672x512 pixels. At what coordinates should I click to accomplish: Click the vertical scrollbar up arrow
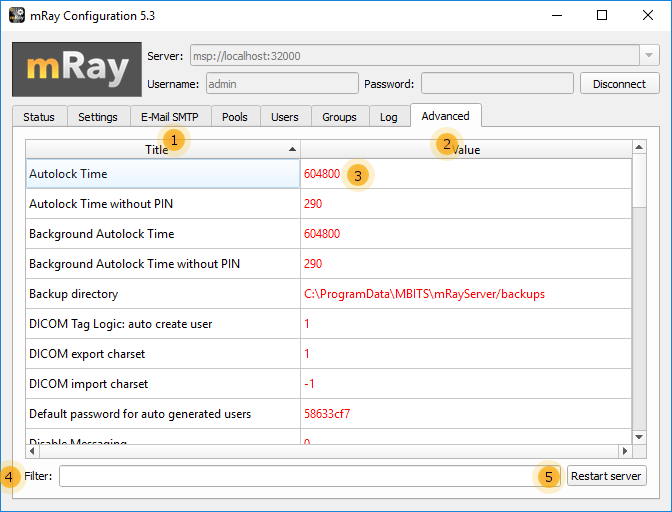coord(639,147)
